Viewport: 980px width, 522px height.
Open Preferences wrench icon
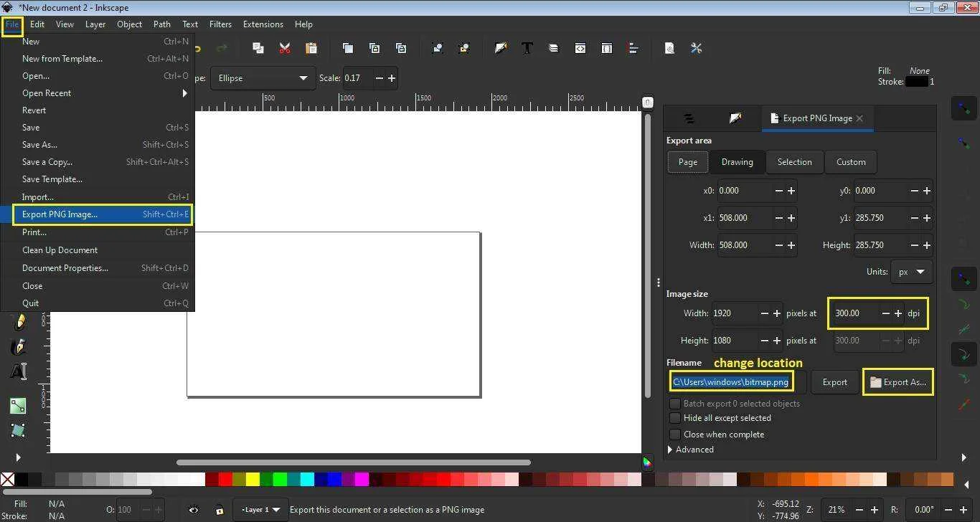click(x=696, y=48)
